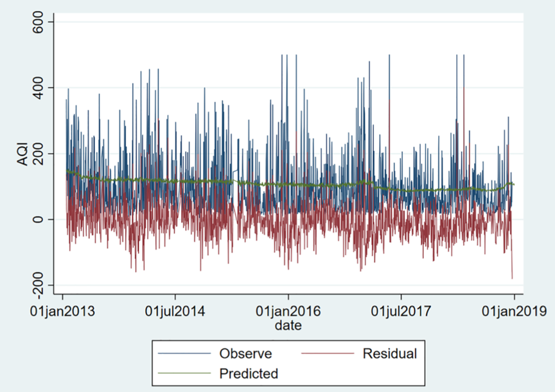Screen dimensions: 555x392
Task: Click the 01jul2017 x-axis tick label
Action: [x=401, y=312]
